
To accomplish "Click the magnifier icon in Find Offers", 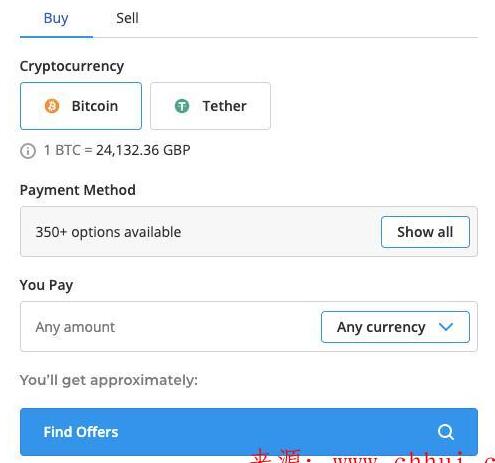I will (x=446, y=432).
